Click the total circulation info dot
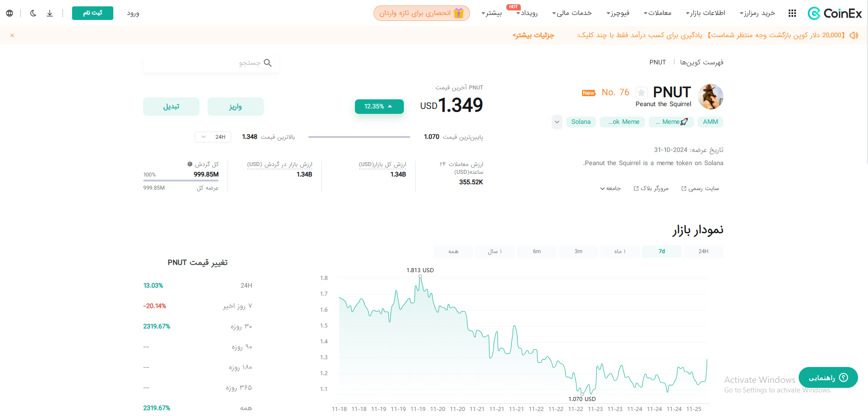The width and height of the screenshot is (868, 416). point(190,164)
